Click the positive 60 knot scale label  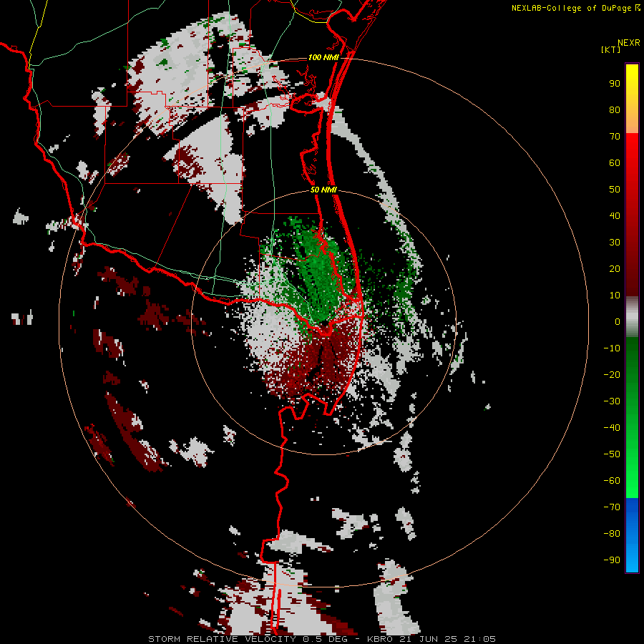(x=615, y=163)
